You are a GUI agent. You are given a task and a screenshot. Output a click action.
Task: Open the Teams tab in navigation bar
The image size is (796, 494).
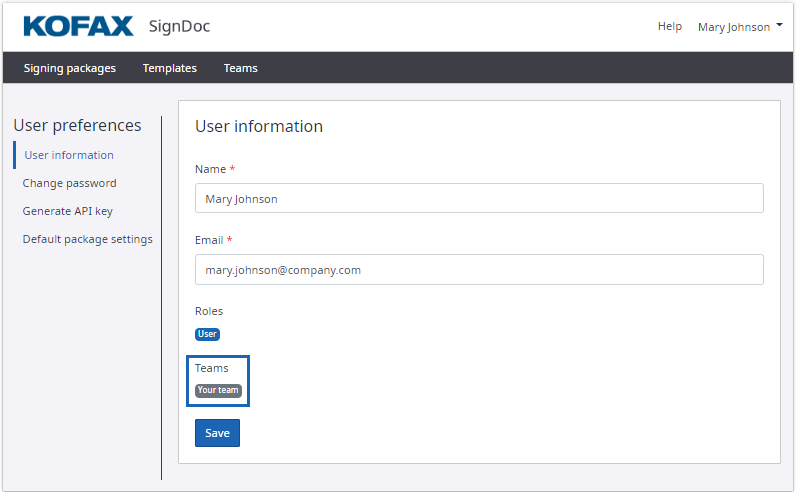coord(240,68)
